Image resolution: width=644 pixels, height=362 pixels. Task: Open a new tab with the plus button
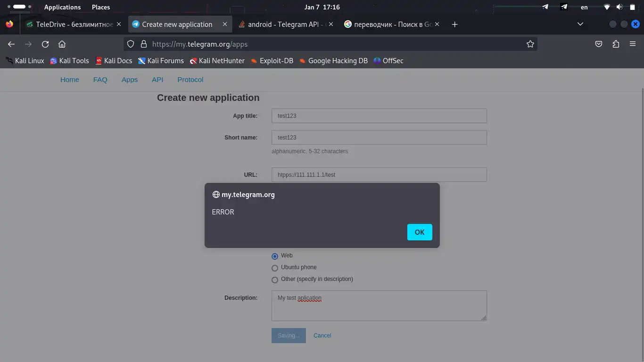454,24
